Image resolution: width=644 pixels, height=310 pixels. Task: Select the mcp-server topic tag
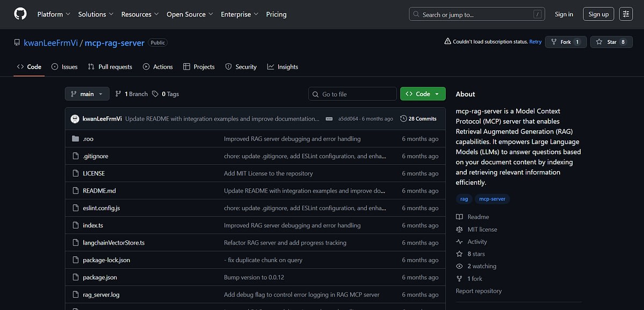tap(492, 198)
